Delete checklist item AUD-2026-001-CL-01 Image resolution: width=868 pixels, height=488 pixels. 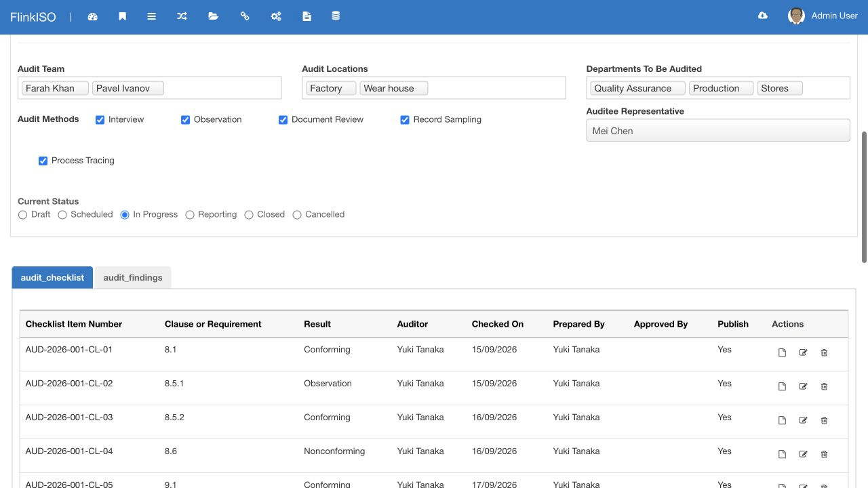click(x=825, y=352)
